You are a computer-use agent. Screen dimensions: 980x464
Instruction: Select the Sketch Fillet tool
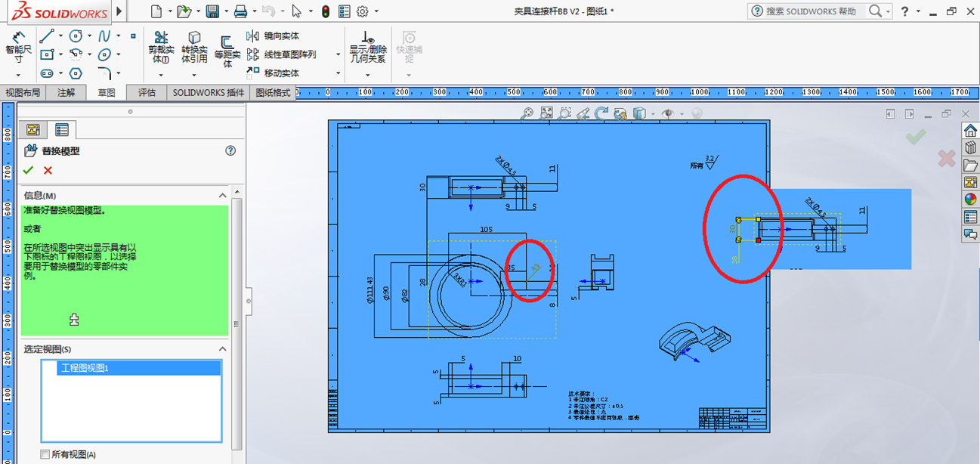[x=104, y=73]
